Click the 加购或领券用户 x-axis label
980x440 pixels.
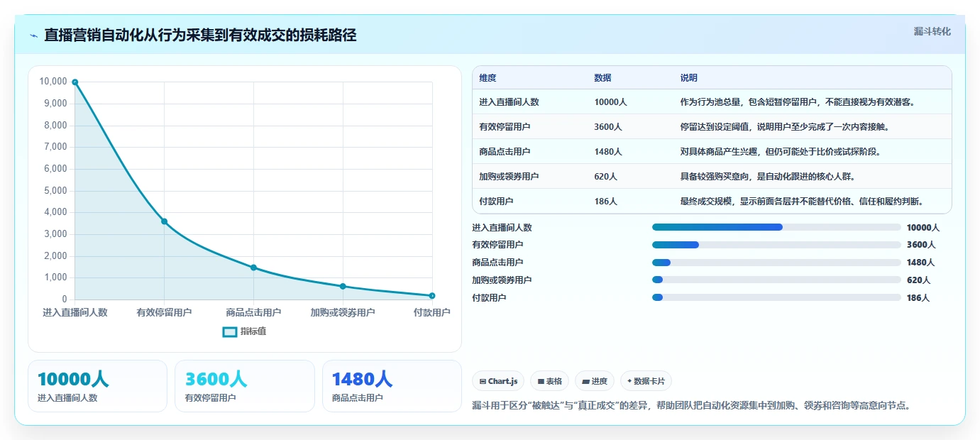click(343, 312)
